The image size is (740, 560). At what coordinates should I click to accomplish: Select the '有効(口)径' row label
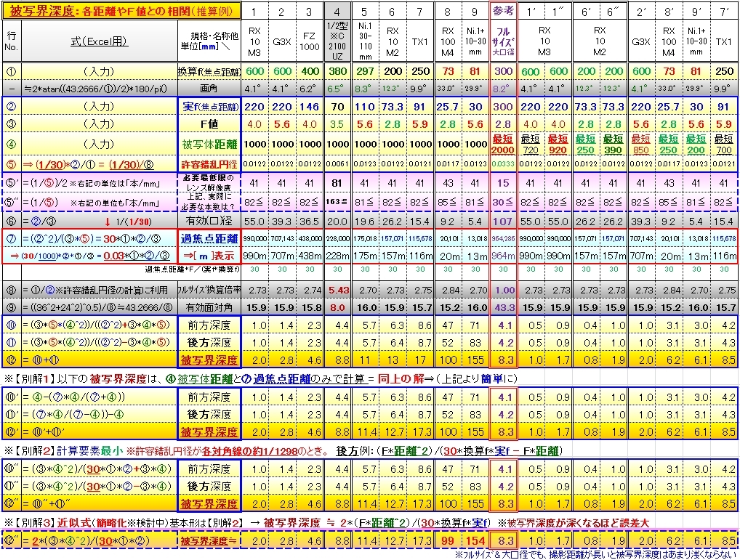coord(209,221)
